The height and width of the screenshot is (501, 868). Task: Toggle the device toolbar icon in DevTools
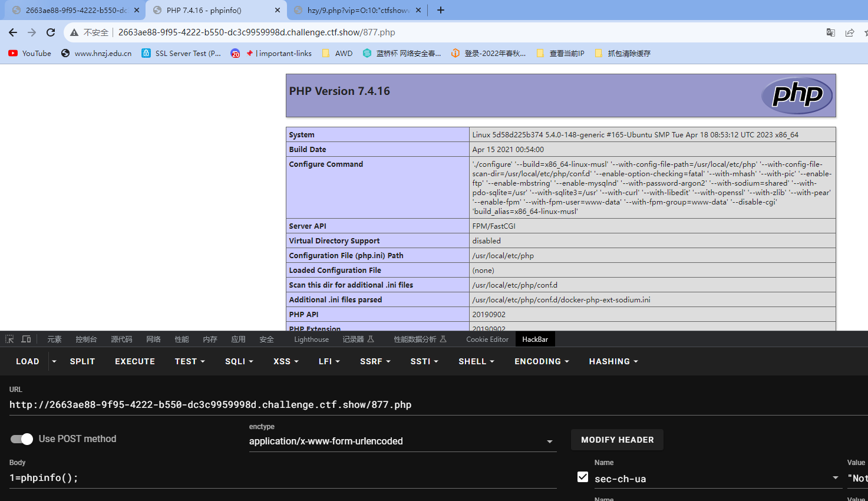point(26,339)
